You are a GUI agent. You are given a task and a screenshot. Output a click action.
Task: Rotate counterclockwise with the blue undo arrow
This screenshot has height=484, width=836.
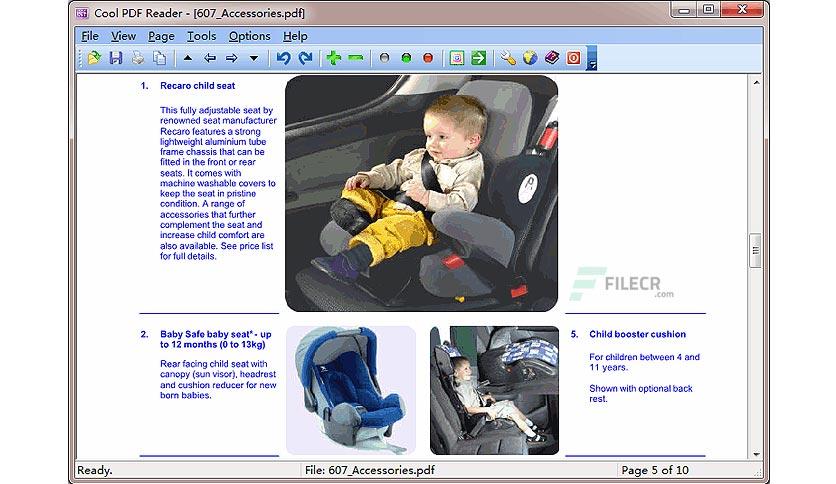(283, 58)
